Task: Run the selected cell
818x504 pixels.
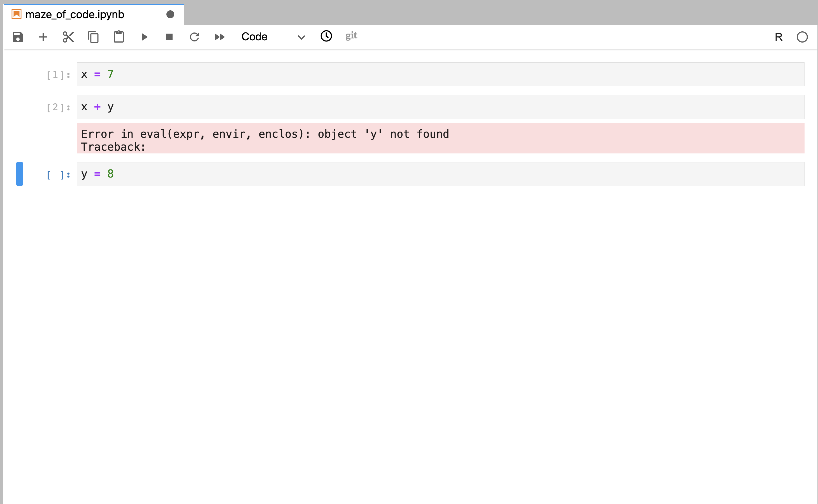Action: [144, 37]
